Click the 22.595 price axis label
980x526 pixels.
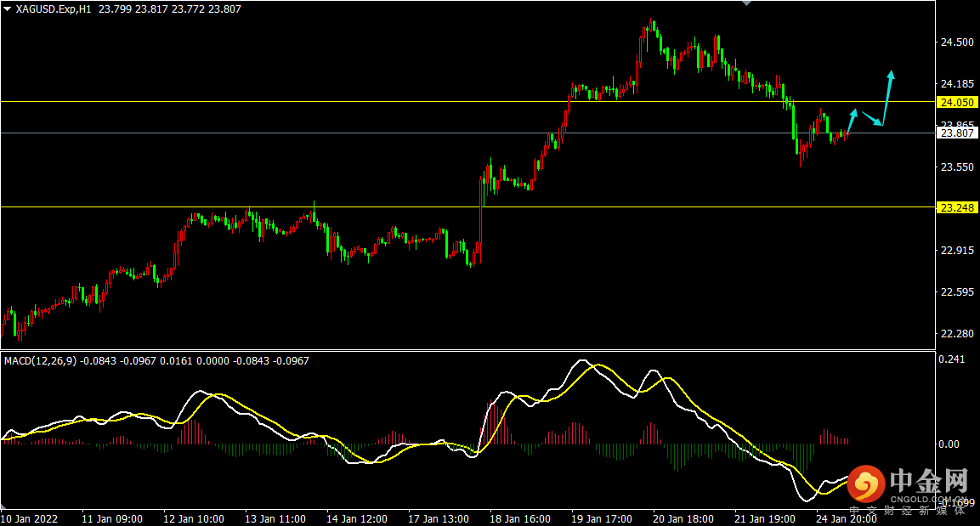pyautogui.click(x=957, y=292)
